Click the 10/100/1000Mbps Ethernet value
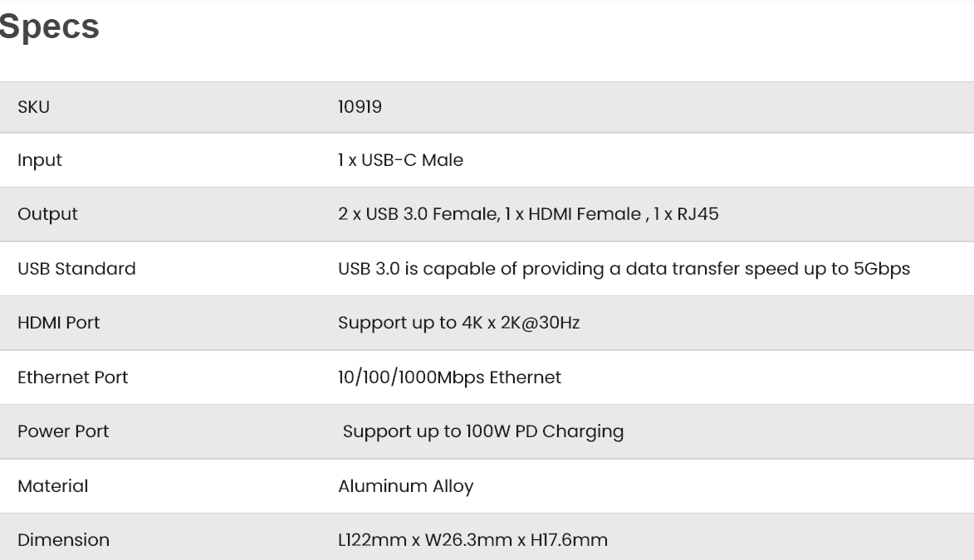The height and width of the screenshot is (560, 974). click(x=449, y=377)
